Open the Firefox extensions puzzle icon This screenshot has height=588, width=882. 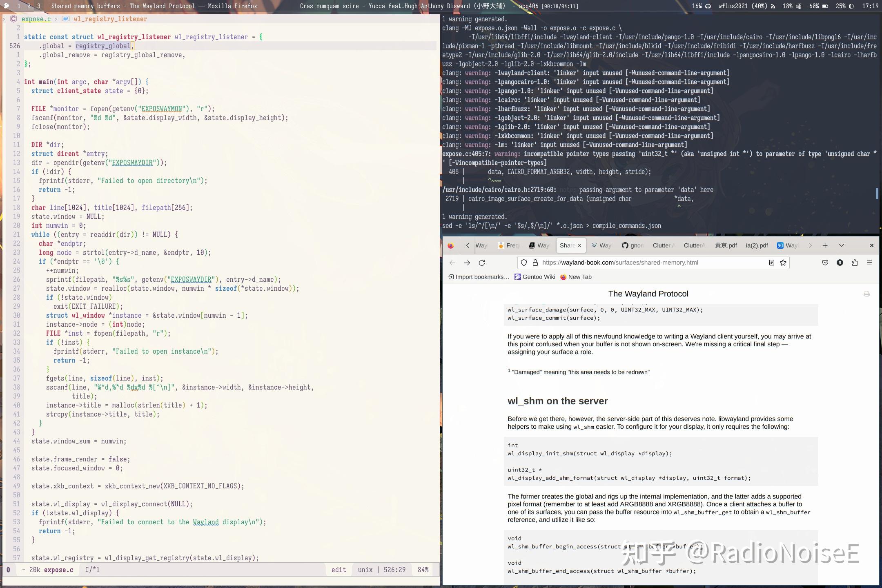click(855, 263)
